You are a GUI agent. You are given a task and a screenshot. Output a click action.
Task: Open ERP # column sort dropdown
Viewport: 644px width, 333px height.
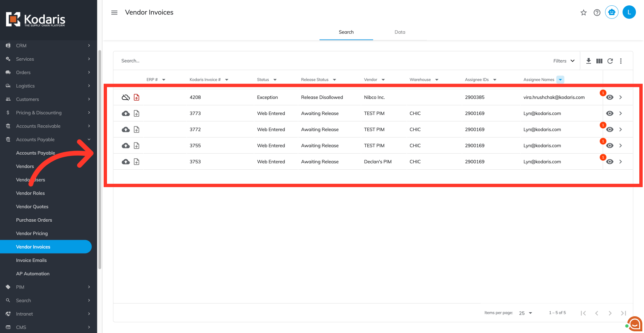pyautogui.click(x=164, y=80)
